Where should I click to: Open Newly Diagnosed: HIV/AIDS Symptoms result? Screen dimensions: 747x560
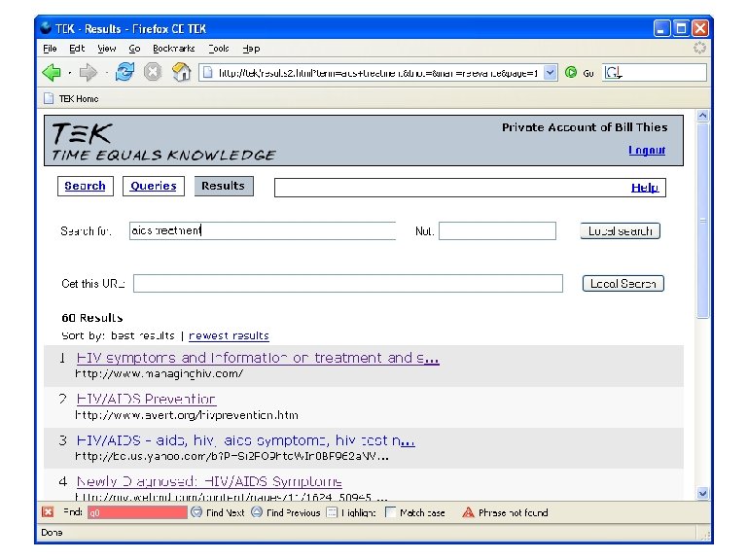click(209, 481)
